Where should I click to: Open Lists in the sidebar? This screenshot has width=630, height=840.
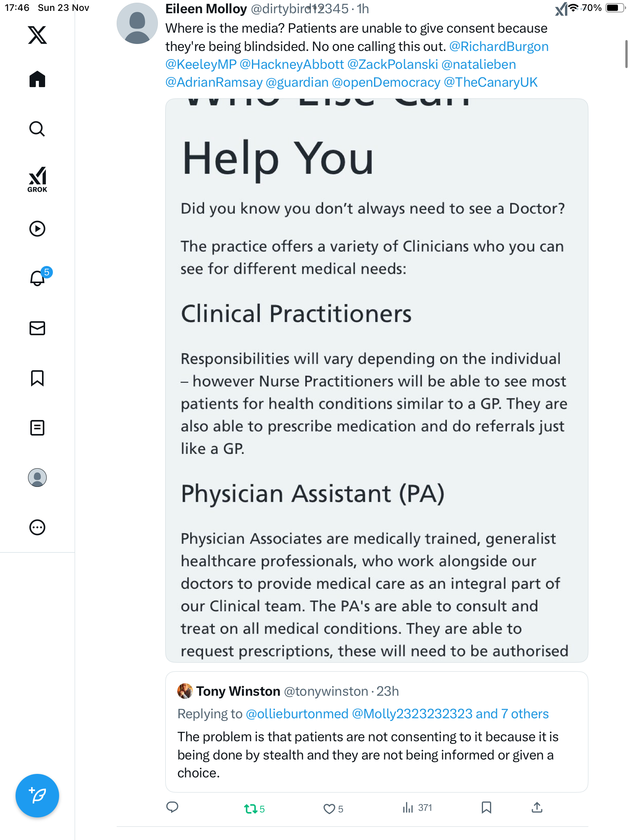(37, 428)
